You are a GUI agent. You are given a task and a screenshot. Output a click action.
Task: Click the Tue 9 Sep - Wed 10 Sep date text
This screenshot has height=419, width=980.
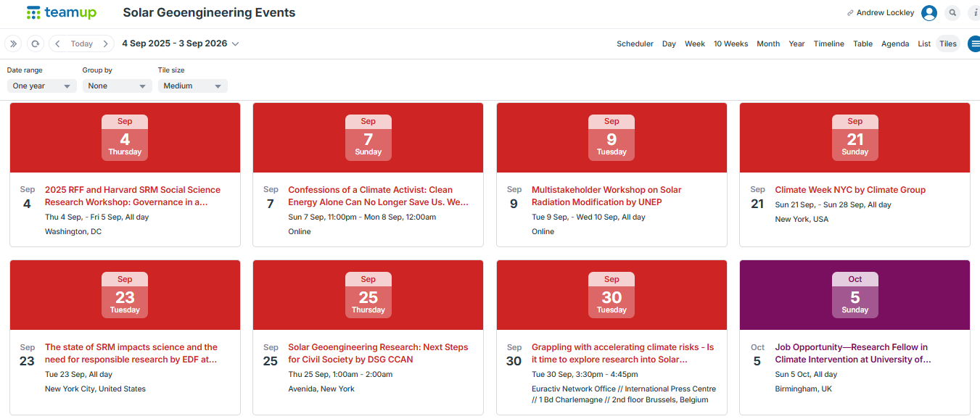coord(588,217)
